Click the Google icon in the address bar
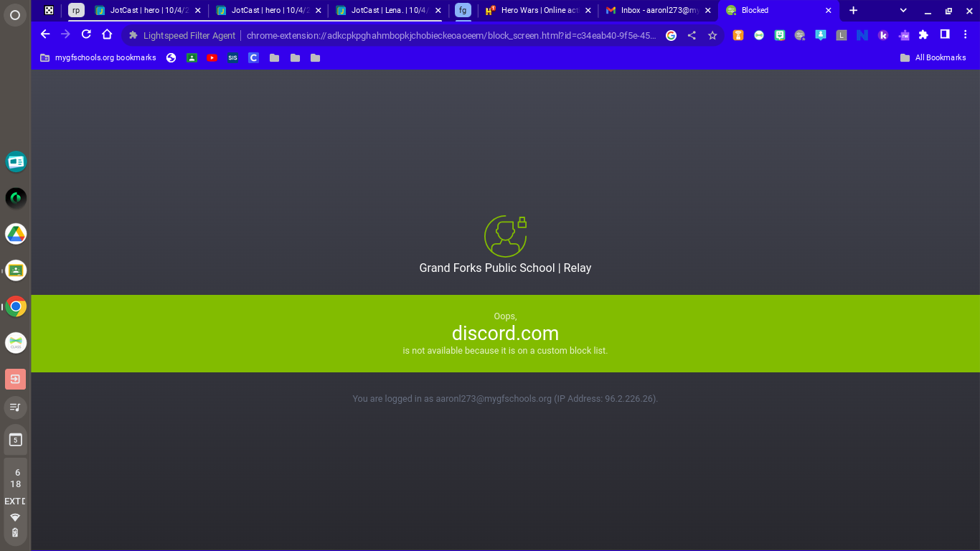980x551 pixels. click(x=672, y=35)
